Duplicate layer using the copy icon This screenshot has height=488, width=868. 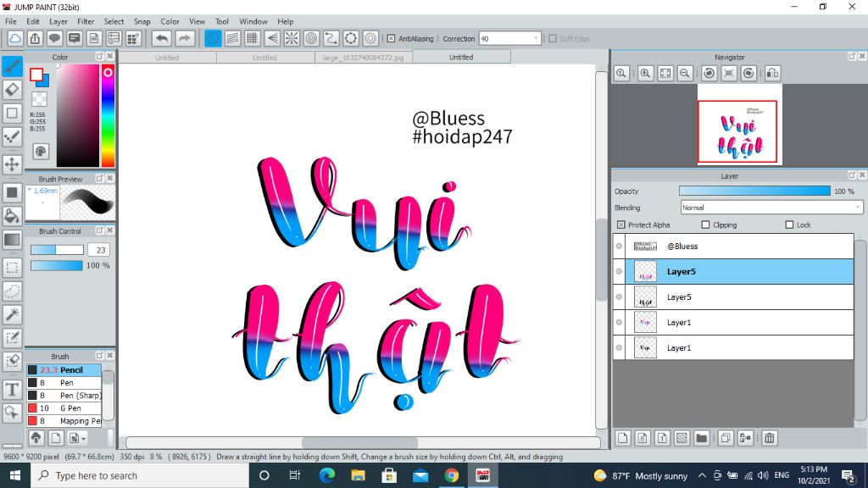coord(726,438)
